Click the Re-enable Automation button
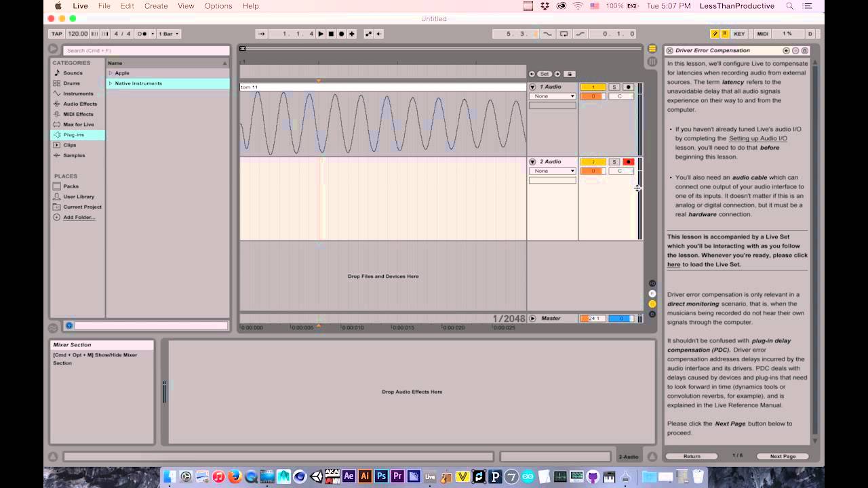 tap(378, 34)
